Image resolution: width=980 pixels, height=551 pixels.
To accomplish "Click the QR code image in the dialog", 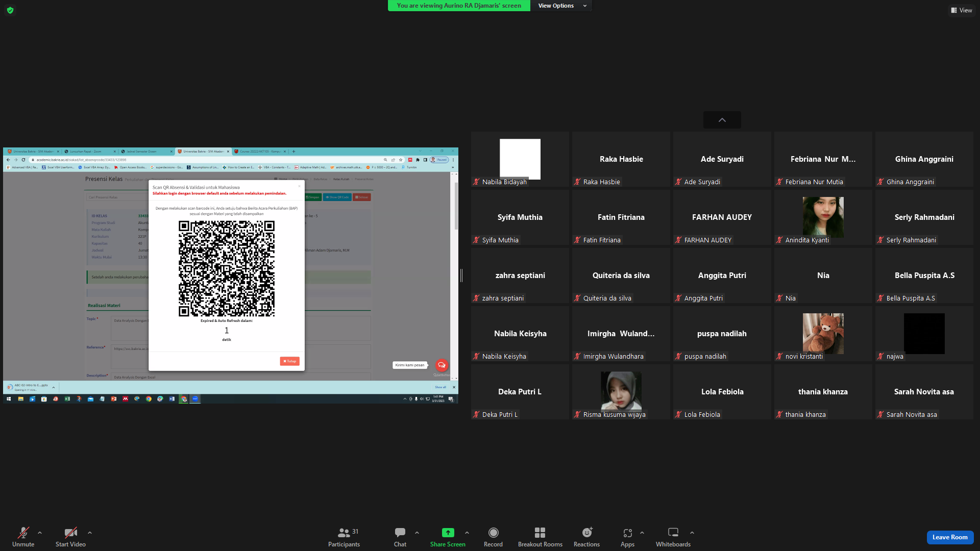I will tap(227, 269).
